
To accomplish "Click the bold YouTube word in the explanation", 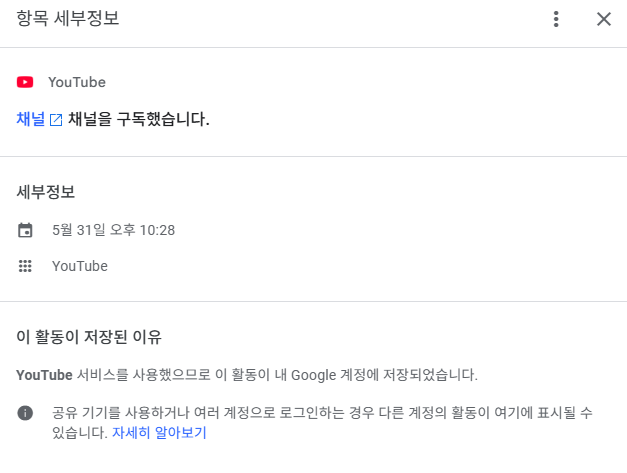I will 44,375.
